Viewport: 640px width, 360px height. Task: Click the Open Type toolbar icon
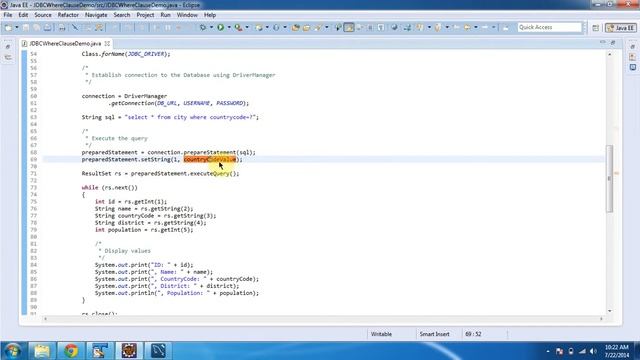[296, 28]
